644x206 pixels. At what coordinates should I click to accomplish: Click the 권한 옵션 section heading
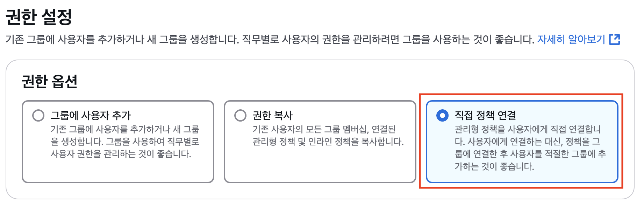tap(49, 82)
